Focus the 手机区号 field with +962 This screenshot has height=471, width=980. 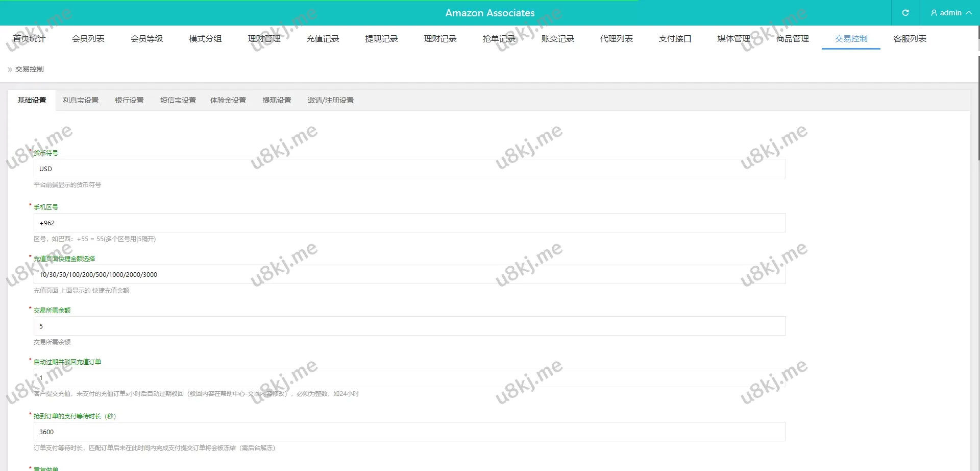409,223
